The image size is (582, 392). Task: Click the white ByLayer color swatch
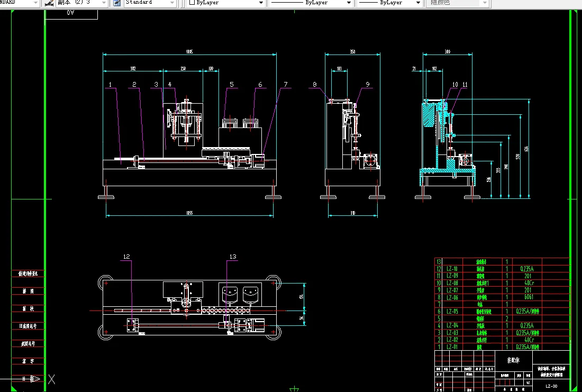coord(192,3)
